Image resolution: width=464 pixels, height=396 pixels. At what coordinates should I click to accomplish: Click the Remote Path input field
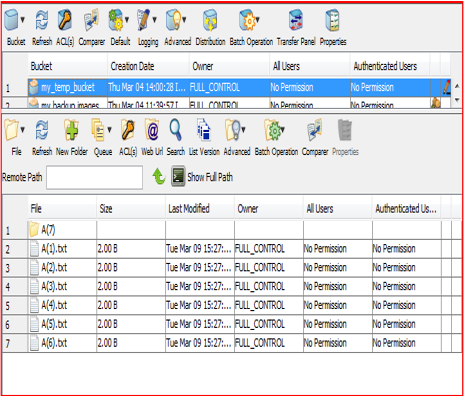(x=95, y=177)
